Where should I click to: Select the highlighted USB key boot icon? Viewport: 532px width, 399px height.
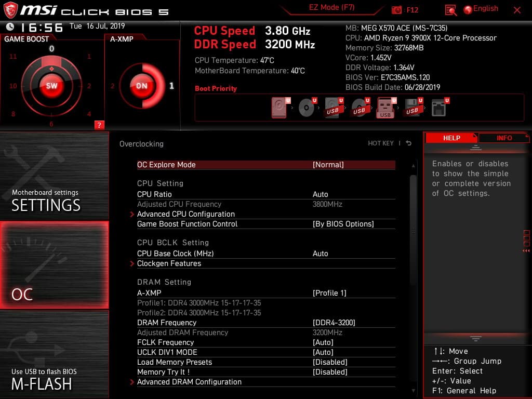click(x=386, y=108)
